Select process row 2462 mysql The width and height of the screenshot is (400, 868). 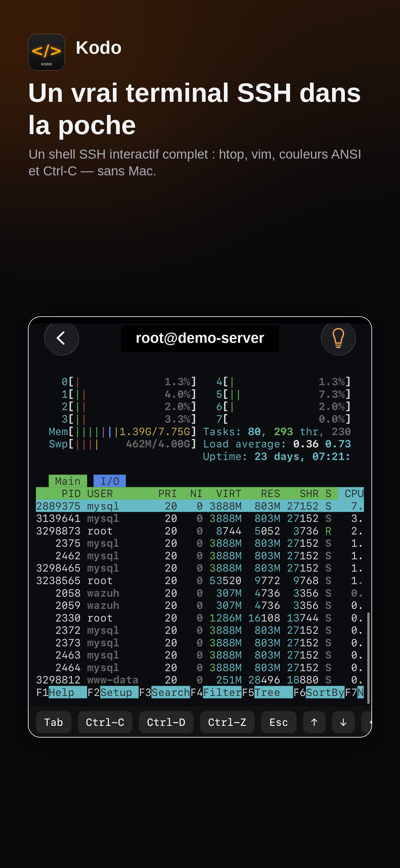(200, 556)
